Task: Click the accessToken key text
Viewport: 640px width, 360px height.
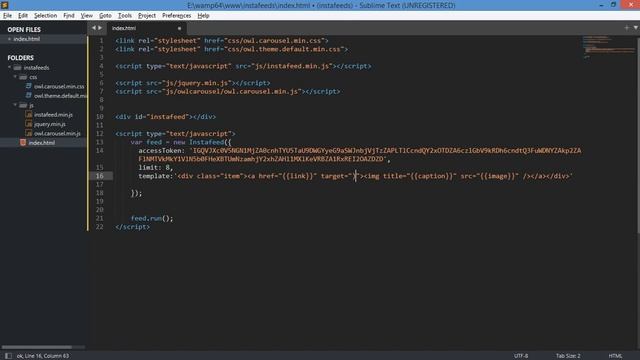Action: point(162,151)
